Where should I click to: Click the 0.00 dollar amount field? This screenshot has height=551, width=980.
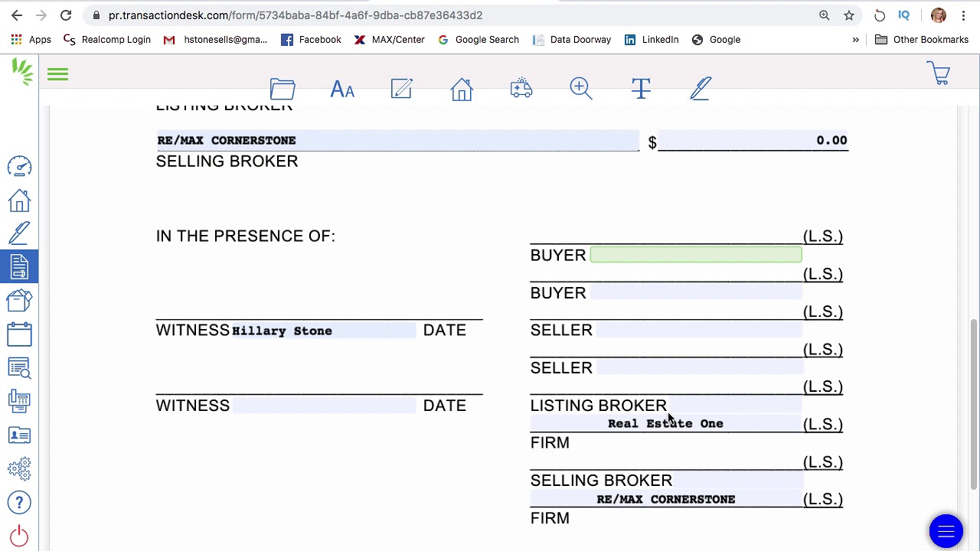tap(753, 140)
